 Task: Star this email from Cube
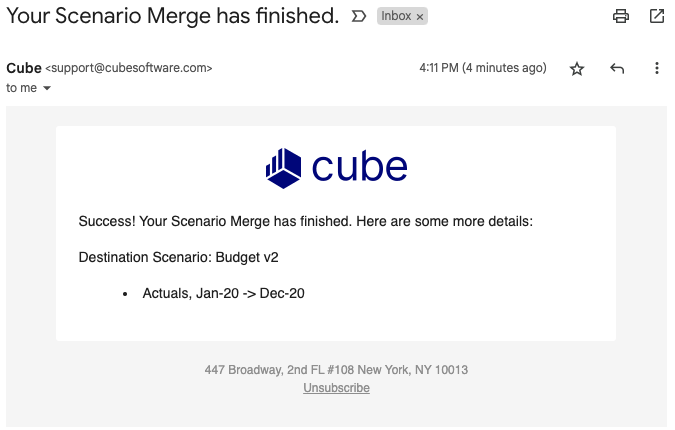[x=577, y=68]
